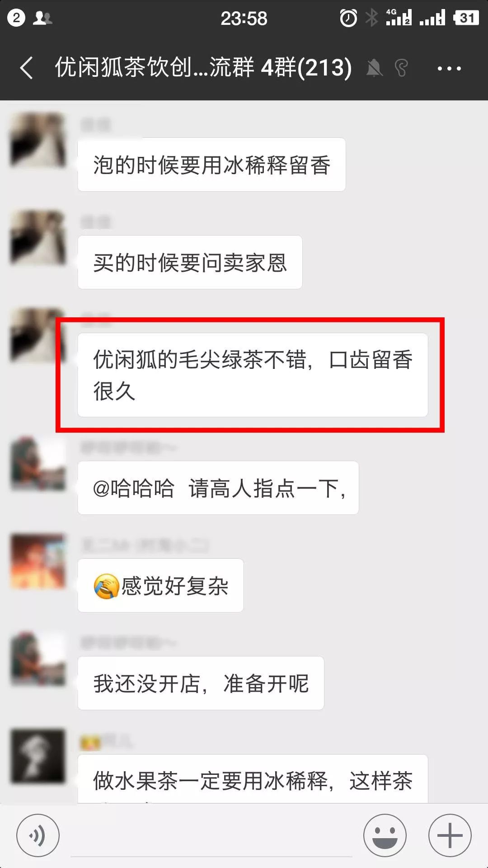Tap the 做水果茶一定要用冰稀释 message

coord(253,779)
